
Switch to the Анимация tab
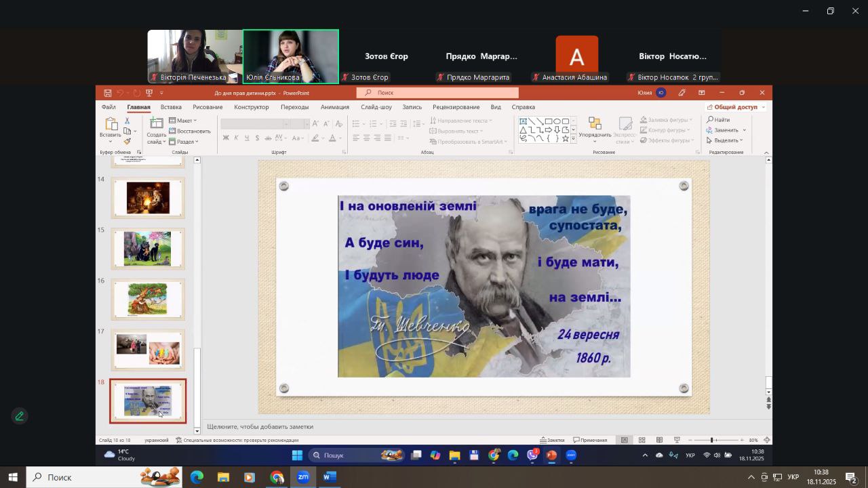tap(334, 107)
